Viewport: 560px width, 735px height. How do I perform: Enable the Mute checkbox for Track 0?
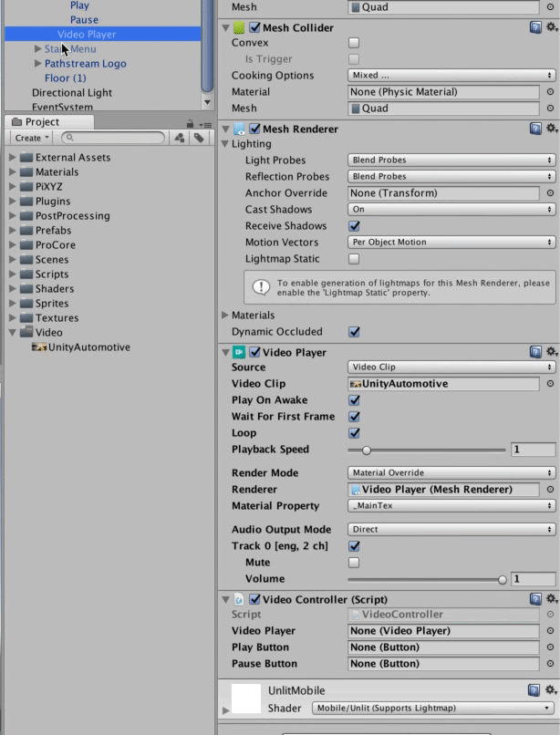(x=355, y=563)
